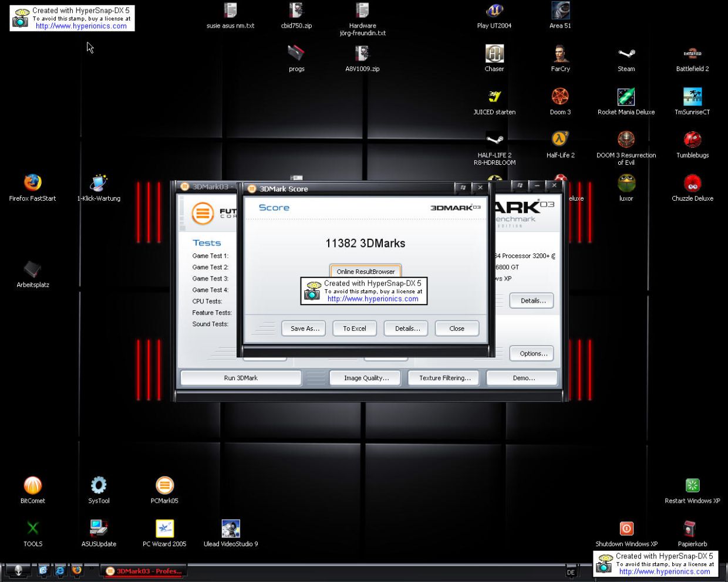Open Options... in 3DMark03 window
Screen dimensions: 728x582
click(x=532, y=353)
